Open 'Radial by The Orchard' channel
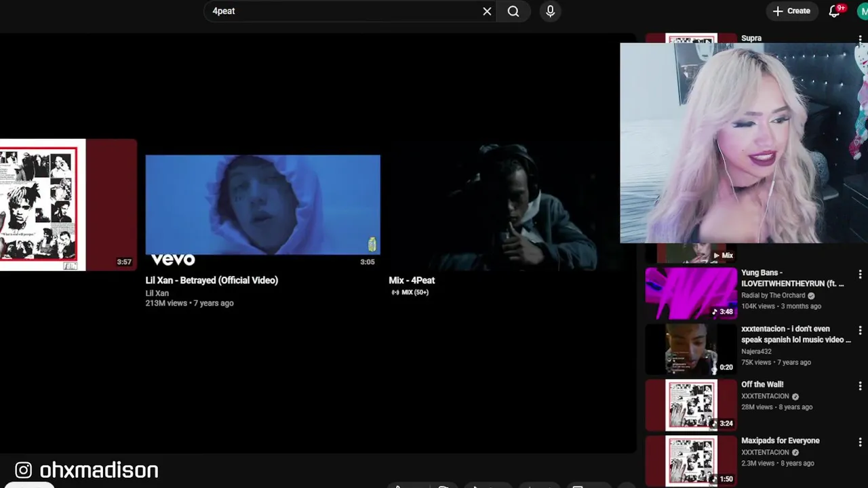 773,296
